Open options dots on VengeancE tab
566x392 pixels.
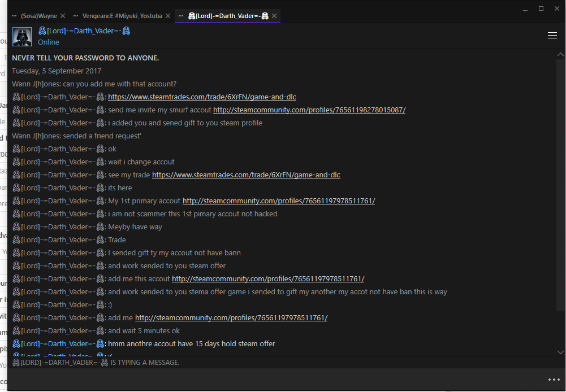(x=75, y=16)
